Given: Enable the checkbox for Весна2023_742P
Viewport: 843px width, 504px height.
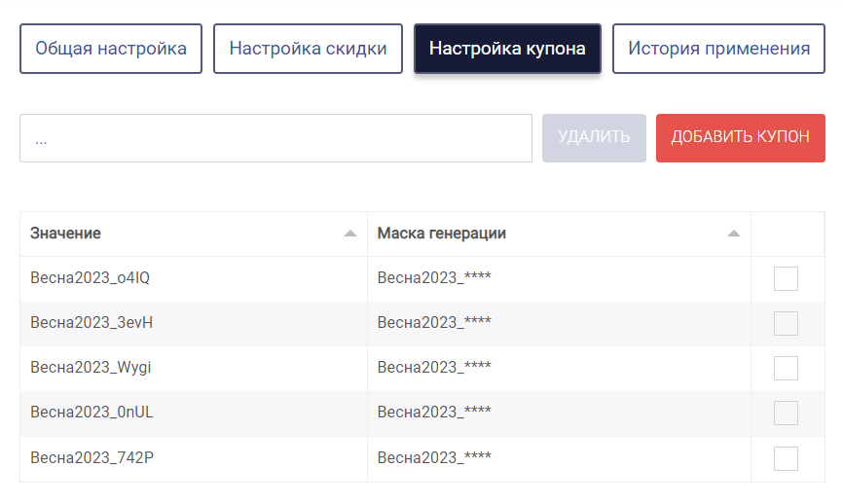Looking at the screenshot, I should pos(786,458).
